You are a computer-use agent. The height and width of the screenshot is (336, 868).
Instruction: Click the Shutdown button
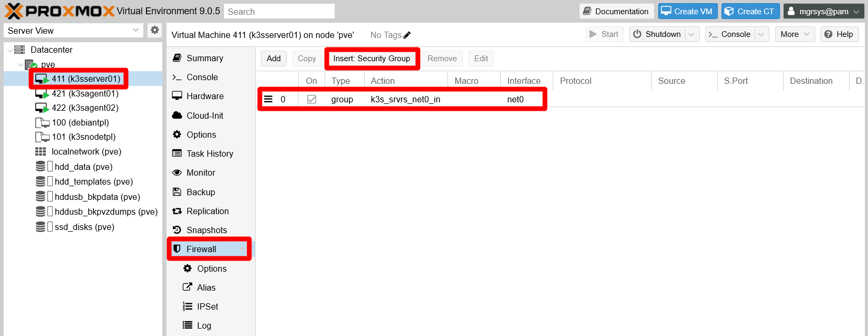(x=657, y=34)
